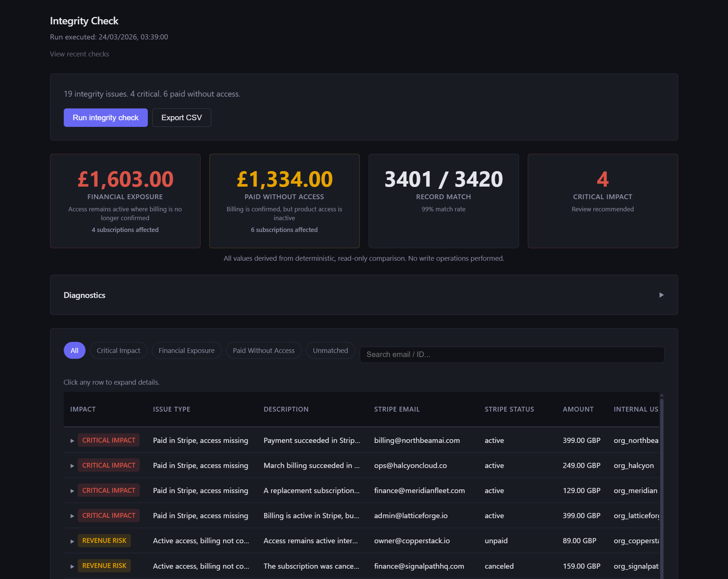
Task: Open View recent checks link
Action: 80,54
